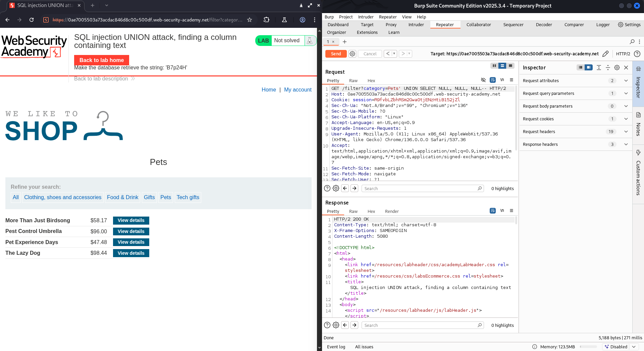The image size is (644, 351).
Task: Open Event log in status bar
Action: tap(336, 347)
